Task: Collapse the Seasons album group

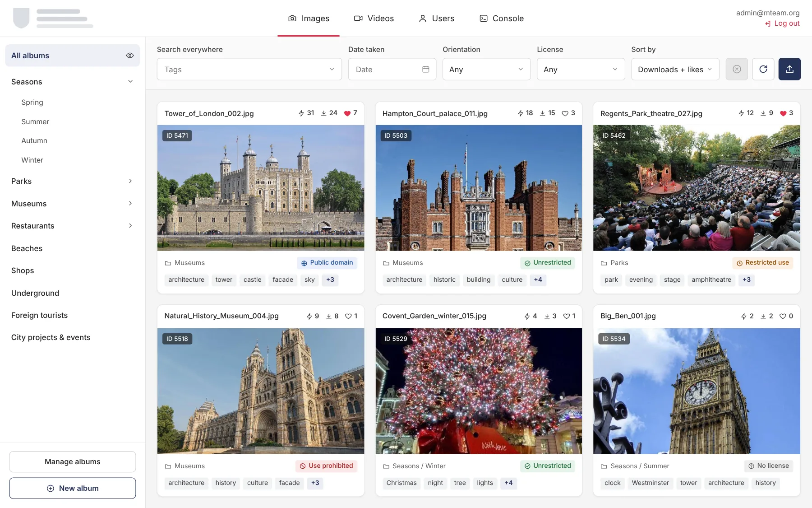Action: pyautogui.click(x=130, y=82)
